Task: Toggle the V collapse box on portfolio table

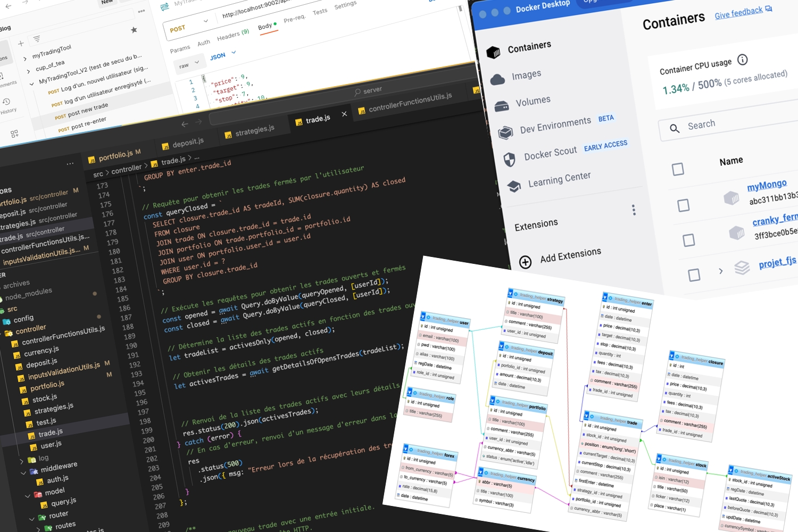Action: pos(493,400)
